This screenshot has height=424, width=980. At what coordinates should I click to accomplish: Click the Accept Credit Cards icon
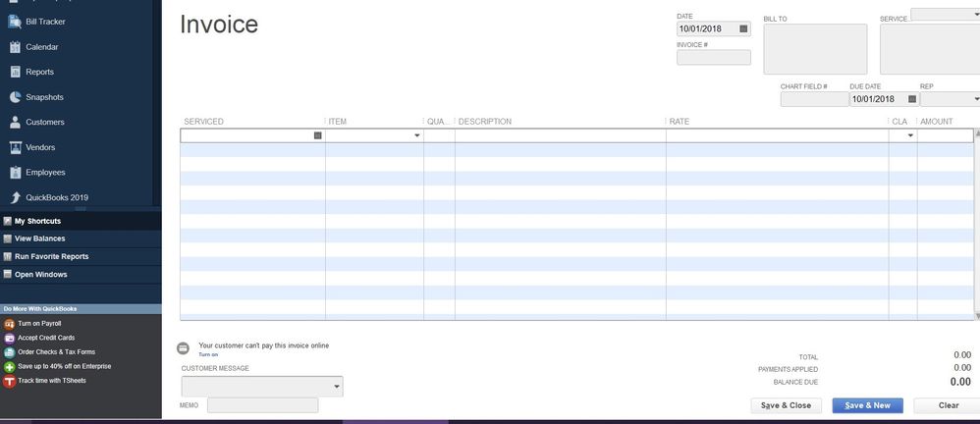(9, 338)
